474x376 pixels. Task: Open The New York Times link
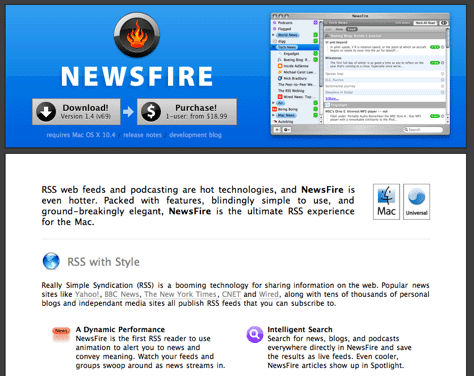coord(180,294)
